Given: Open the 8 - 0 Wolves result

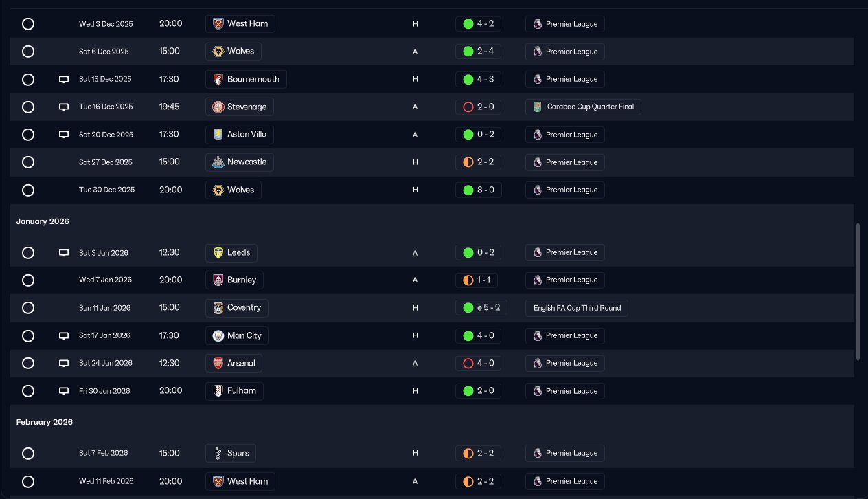Looking at the screenshot, I should click(x=479, y=190).
